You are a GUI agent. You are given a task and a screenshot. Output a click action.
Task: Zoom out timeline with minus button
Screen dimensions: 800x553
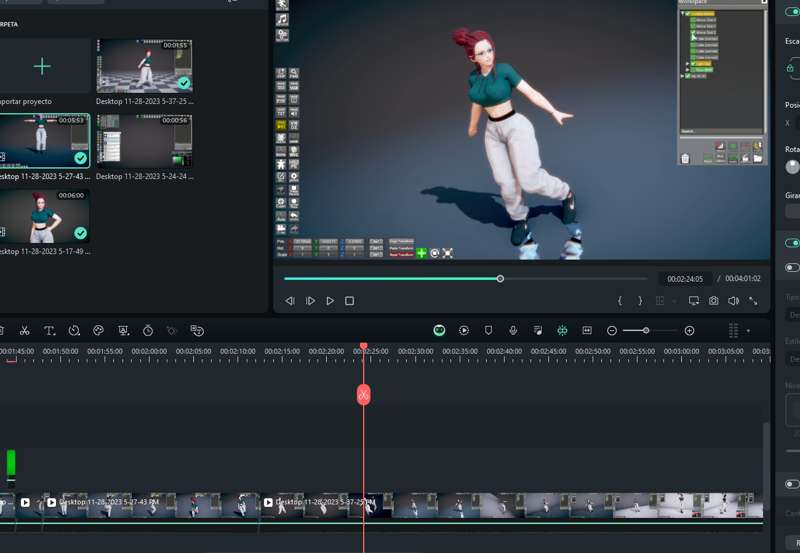pyautogui.click(x=612, y=331)
